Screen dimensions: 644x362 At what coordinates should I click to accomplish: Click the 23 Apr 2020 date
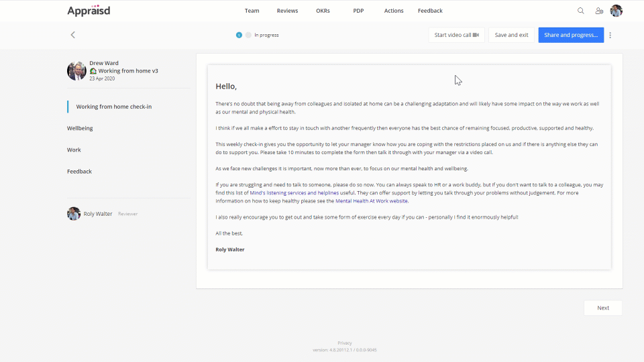(102, 78)
